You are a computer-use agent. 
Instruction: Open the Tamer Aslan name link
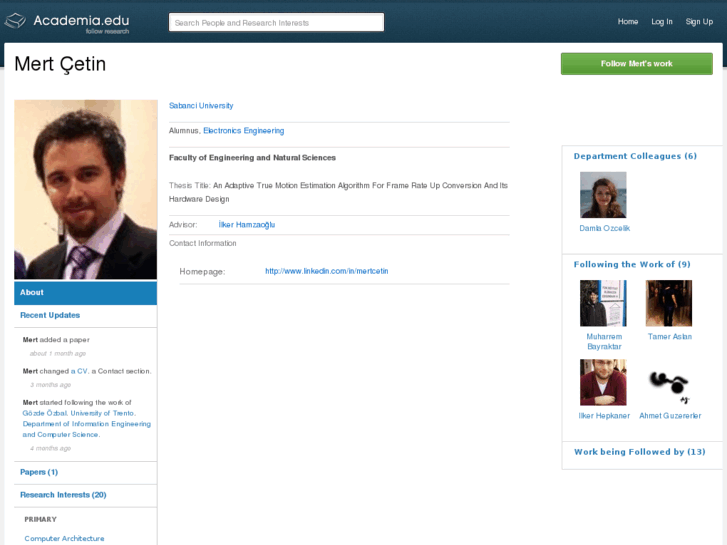coord(670,337)
